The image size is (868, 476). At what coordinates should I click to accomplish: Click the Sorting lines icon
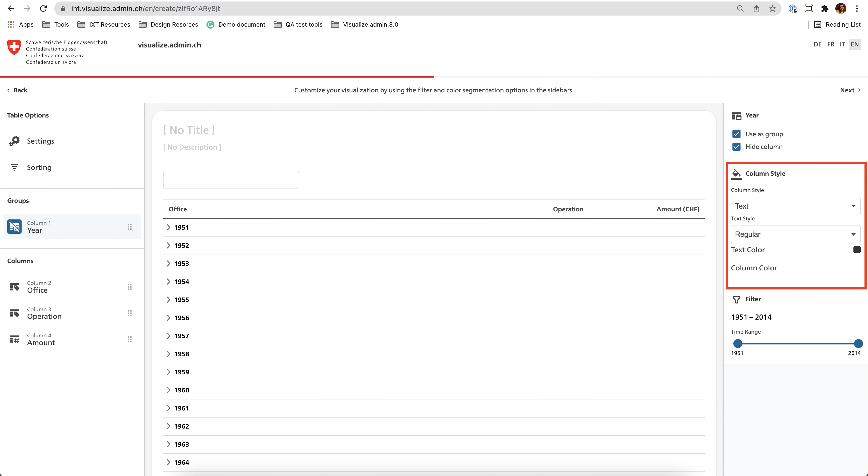click(15, 167)
